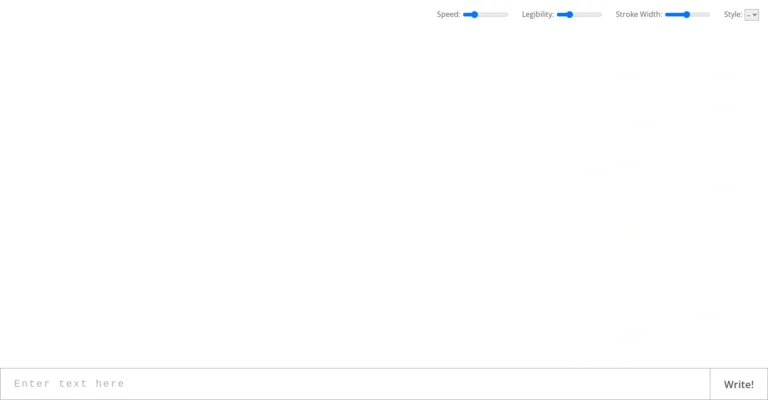
Task: Click the "Stroke Width:" label text
Action: click(x=638, y=15)
